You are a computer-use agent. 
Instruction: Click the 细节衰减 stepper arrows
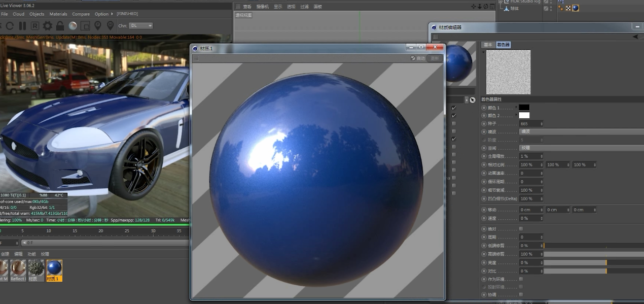(541, 190)
